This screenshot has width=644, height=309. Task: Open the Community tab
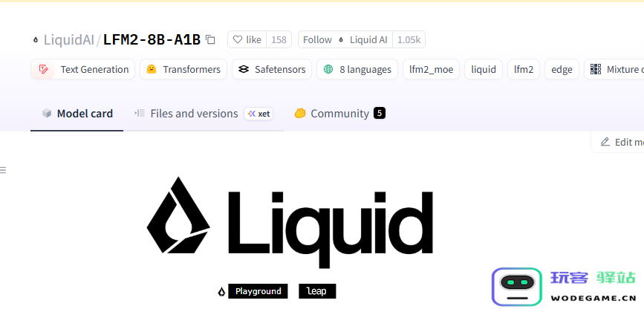click(x=339, y=114)
